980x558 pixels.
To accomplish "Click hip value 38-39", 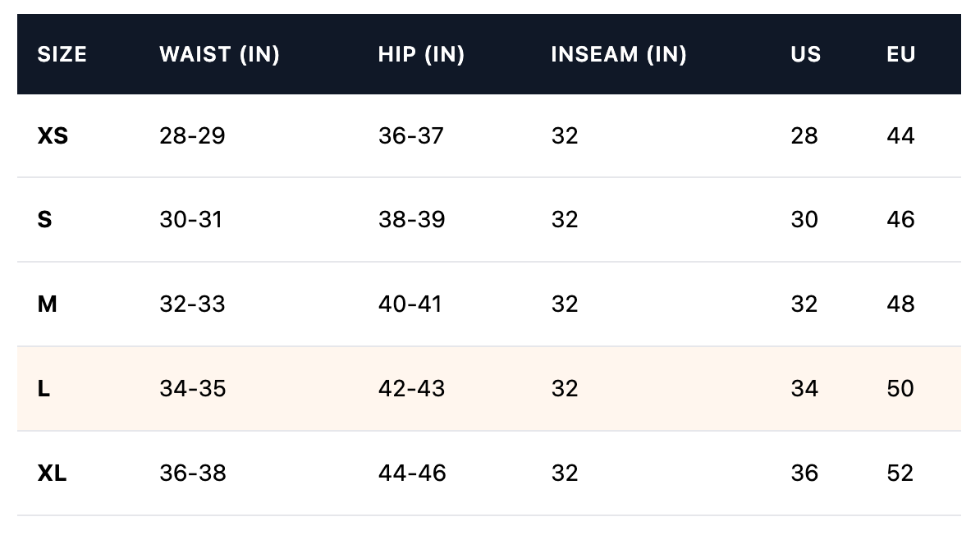I will click(x=411, y=220).
